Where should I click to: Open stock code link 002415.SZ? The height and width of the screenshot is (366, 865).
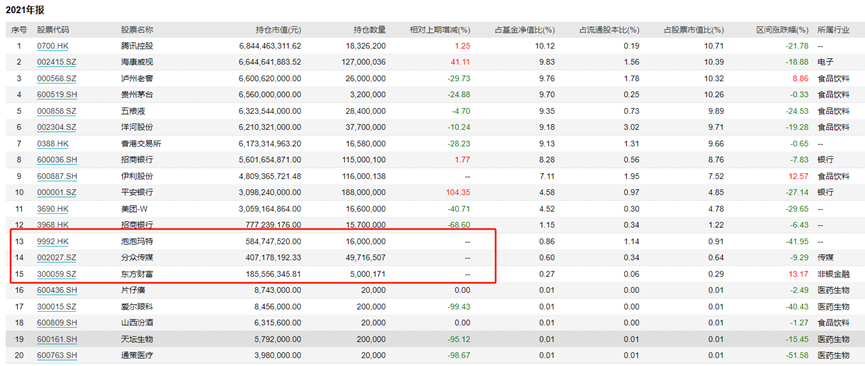56,62
